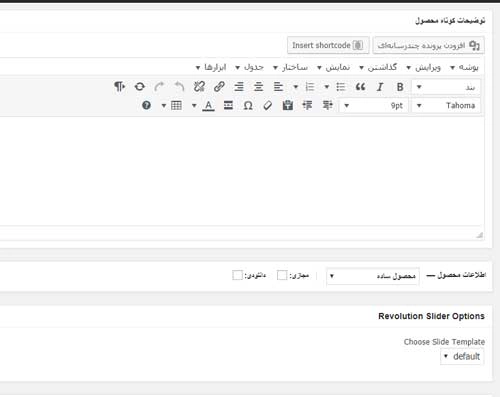Open the numbered list style arrow
The image size is (500, 397).
coord(296,87)
